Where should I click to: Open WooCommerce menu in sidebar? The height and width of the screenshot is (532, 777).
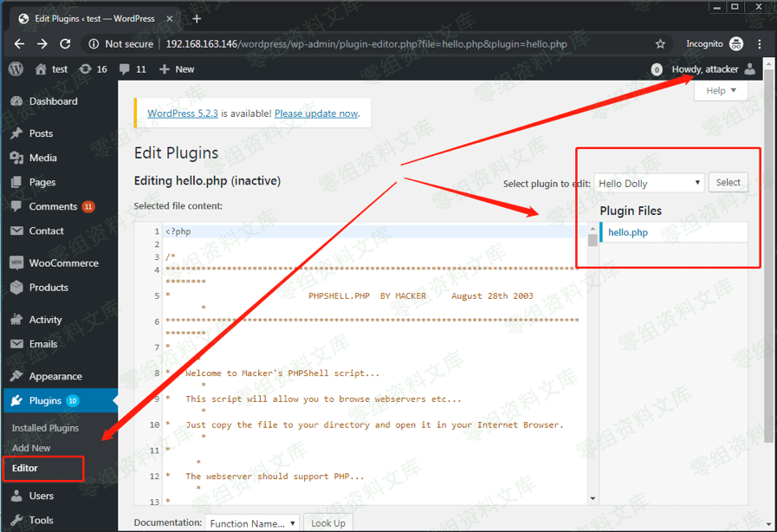pos(63,263)
